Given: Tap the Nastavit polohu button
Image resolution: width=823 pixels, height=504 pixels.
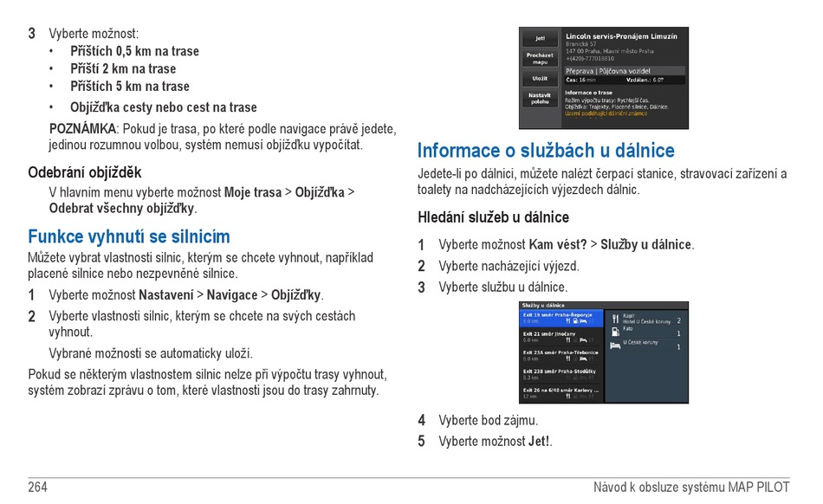Looking at the screenshot, I should [x=540, y=99].
